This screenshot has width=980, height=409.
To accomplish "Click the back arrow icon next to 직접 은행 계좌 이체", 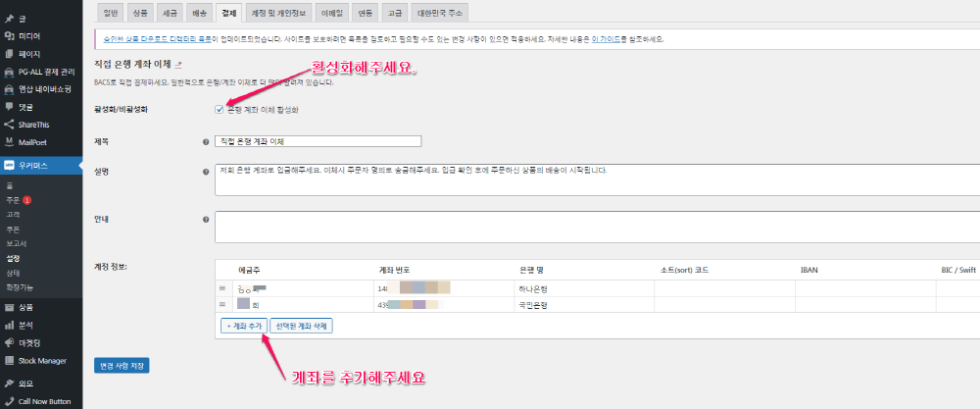I will pos(178,64).
